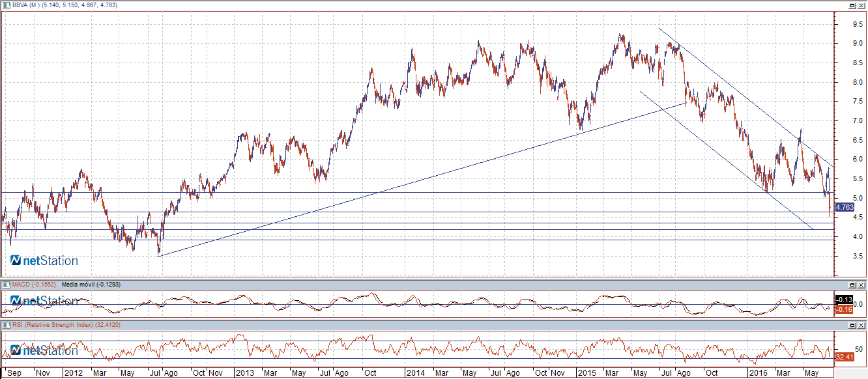The height and width of the screenshot is (379, 868).
Task: Click the 50 RSI axis label
Action: click(858, 349)
